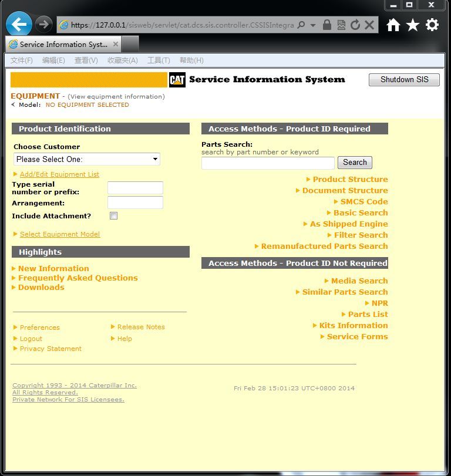451x476 pixels.
Task: Open Preferences link
Action: point(40,328)
